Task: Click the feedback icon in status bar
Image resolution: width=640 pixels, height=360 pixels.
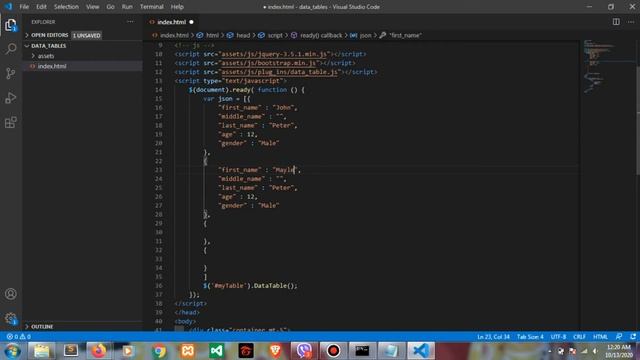Action: tap(619, 337)
